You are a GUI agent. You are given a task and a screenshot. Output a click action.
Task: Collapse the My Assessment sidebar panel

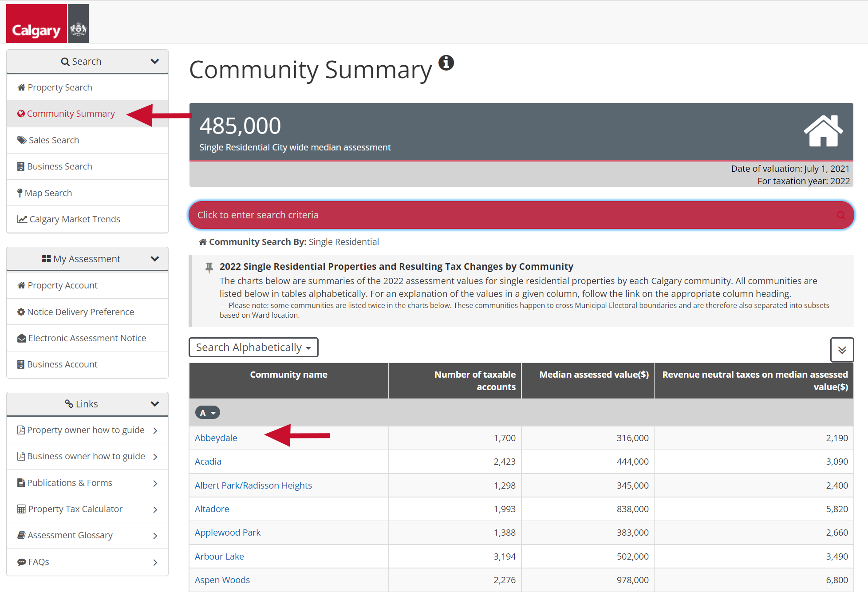[x=154, y=259]
